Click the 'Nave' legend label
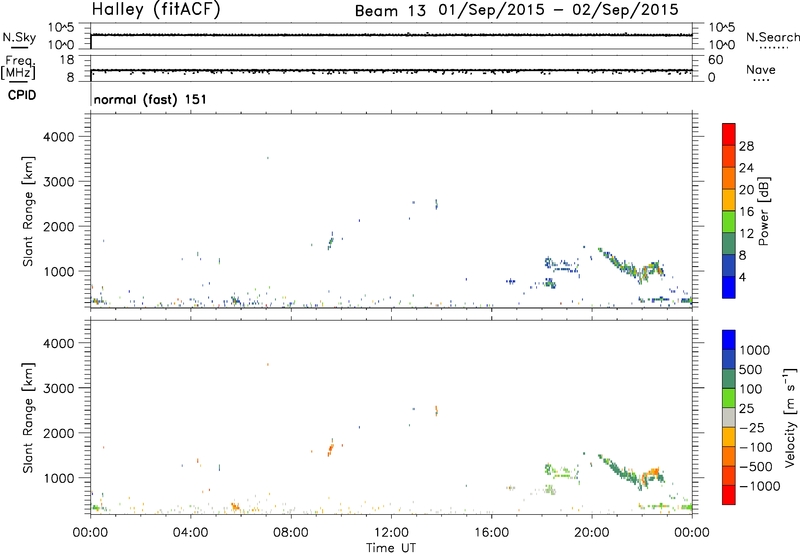Screen dimensions: 800x554 tap(760, 69)
